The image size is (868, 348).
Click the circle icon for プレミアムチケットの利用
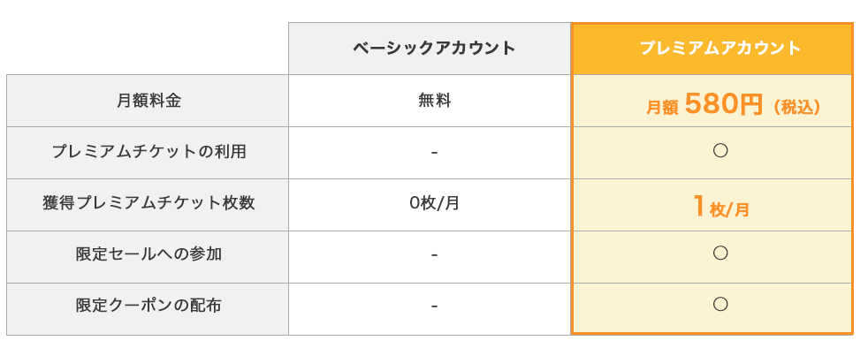click(x=720, y=150)
